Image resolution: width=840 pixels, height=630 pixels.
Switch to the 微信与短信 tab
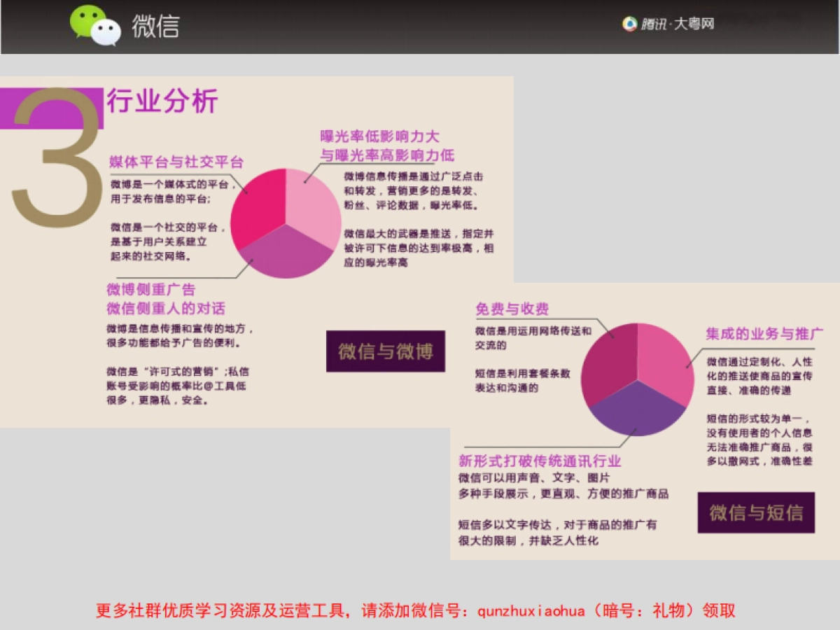click(756, 513)
